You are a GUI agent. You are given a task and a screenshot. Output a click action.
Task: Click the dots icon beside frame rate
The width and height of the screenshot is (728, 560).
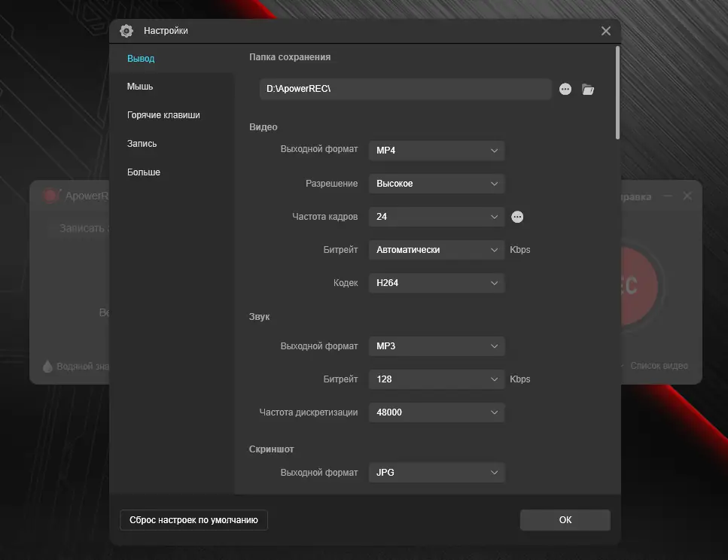pyautogui.click(x=517, y=217)
